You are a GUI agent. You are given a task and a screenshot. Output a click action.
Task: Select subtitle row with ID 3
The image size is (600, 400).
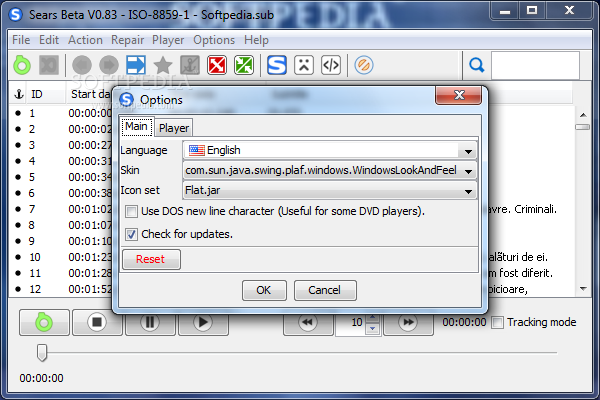61,145
